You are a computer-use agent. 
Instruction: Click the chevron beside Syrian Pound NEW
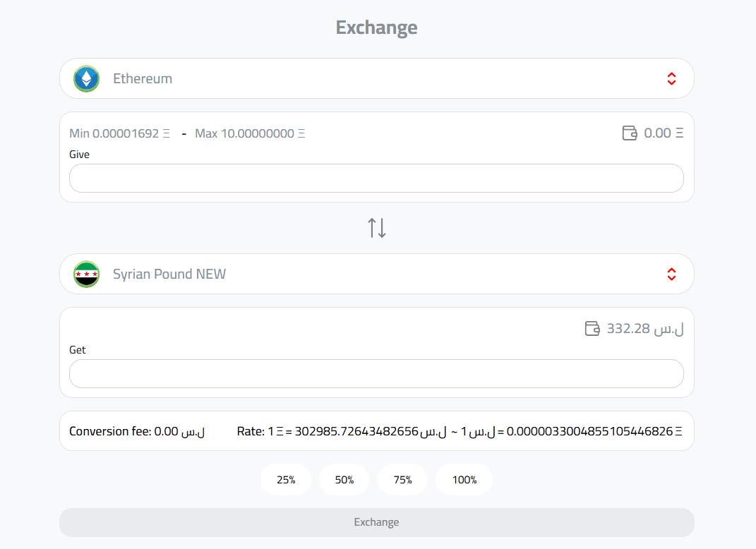671,274
